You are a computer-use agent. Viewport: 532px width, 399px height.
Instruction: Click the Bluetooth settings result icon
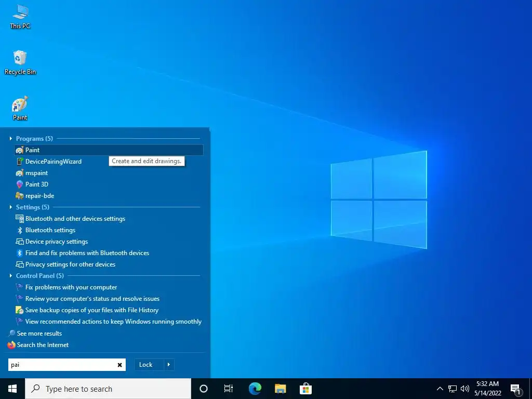tap(20, 230)
